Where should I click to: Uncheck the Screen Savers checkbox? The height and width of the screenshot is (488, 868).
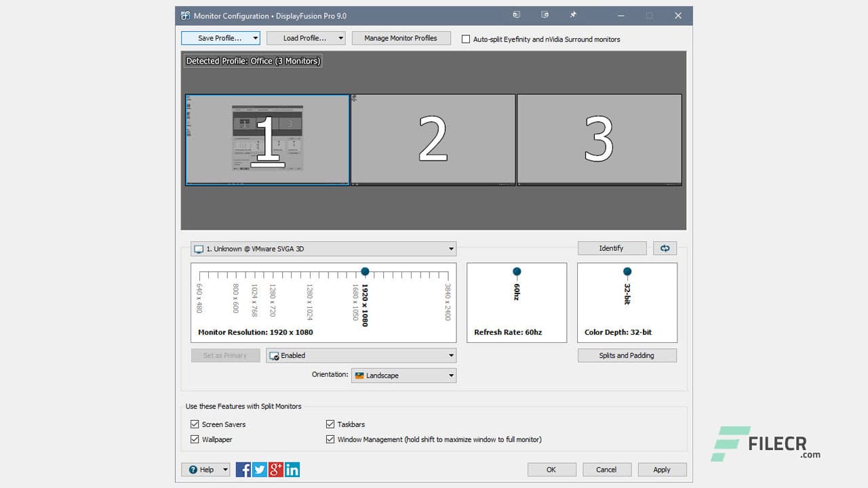[195, 424]
